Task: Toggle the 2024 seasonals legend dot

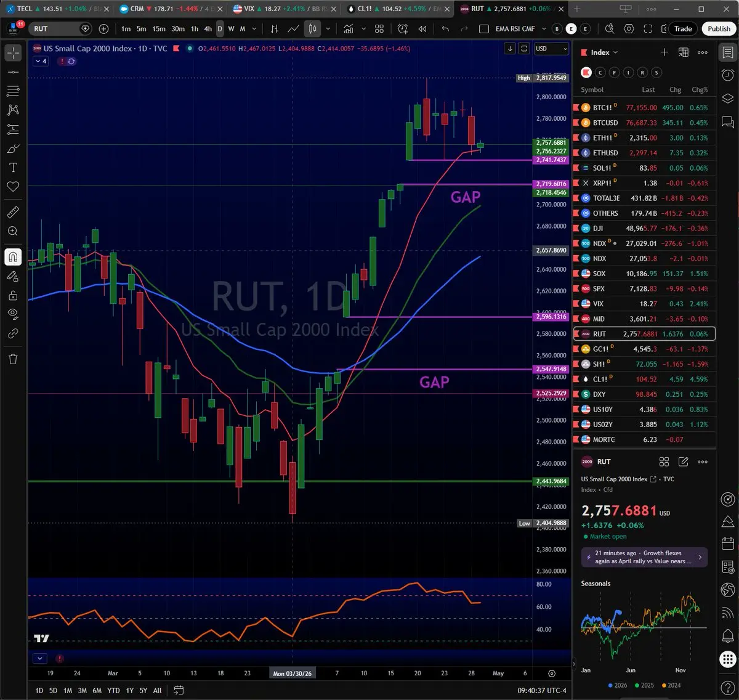Action: [664, 685]
